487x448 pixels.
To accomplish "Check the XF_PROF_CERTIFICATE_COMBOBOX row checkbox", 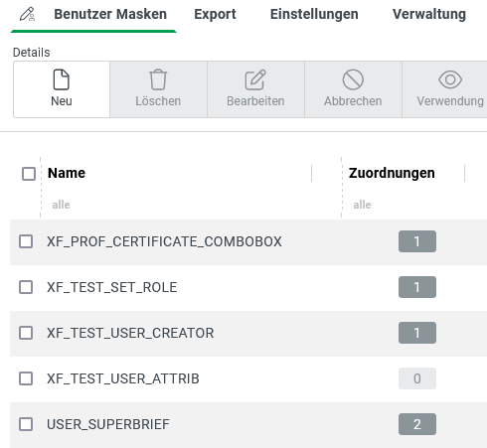I will (26, 241).
